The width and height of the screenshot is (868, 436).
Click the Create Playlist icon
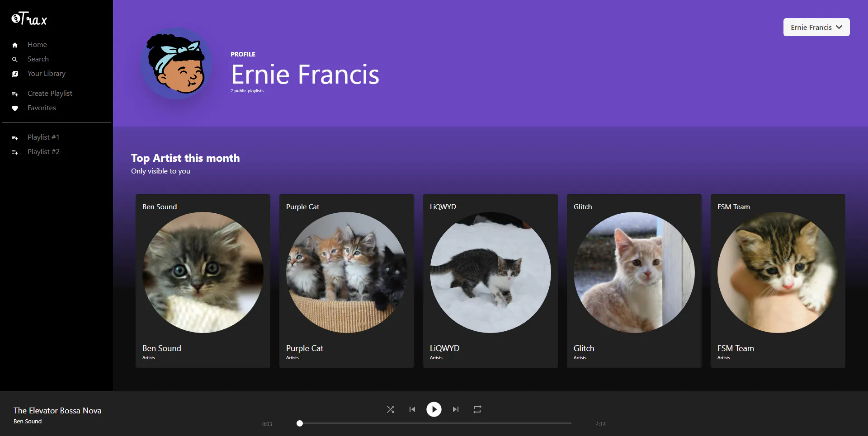pos(15,94)
